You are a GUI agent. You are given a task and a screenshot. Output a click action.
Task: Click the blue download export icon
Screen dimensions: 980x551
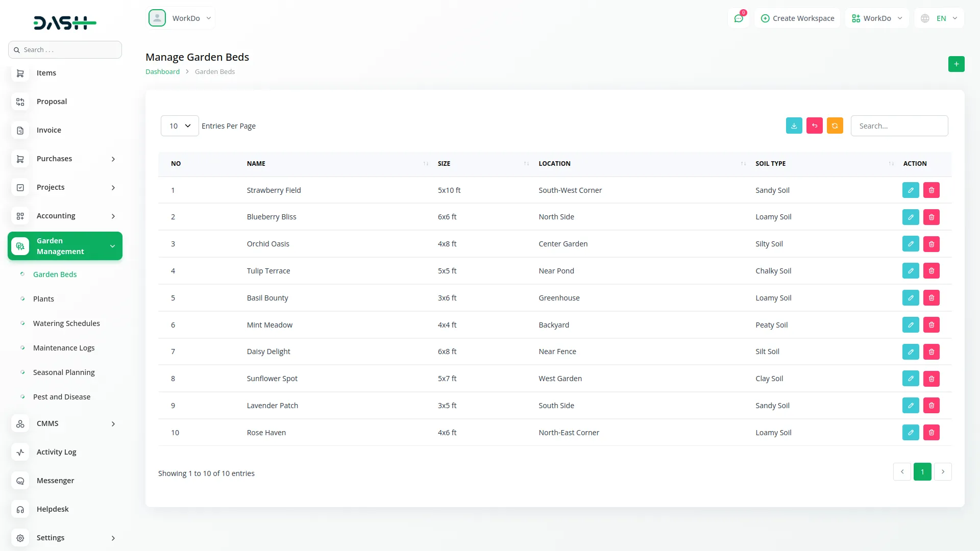(x=794, y=126)
